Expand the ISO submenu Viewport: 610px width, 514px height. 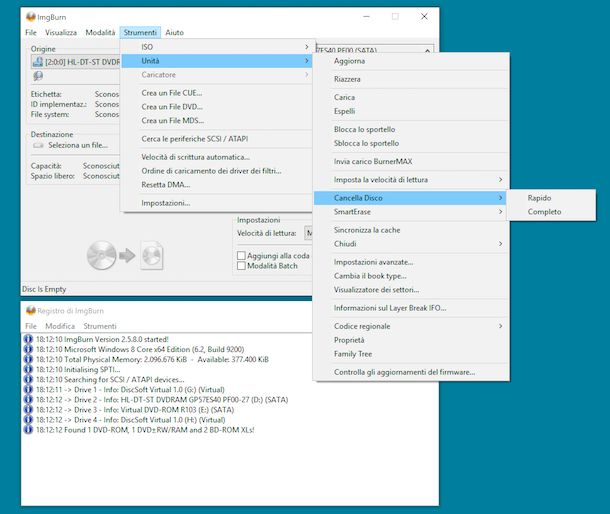(217, 47)
